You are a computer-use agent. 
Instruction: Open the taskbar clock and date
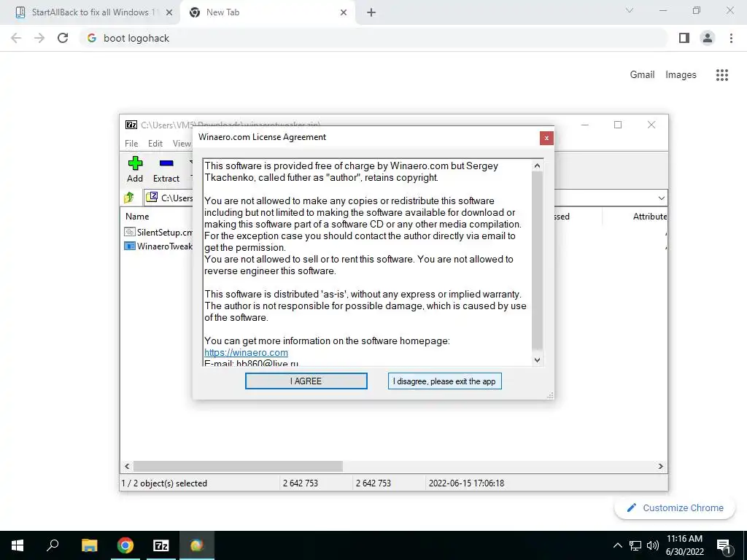pos(684,545)
